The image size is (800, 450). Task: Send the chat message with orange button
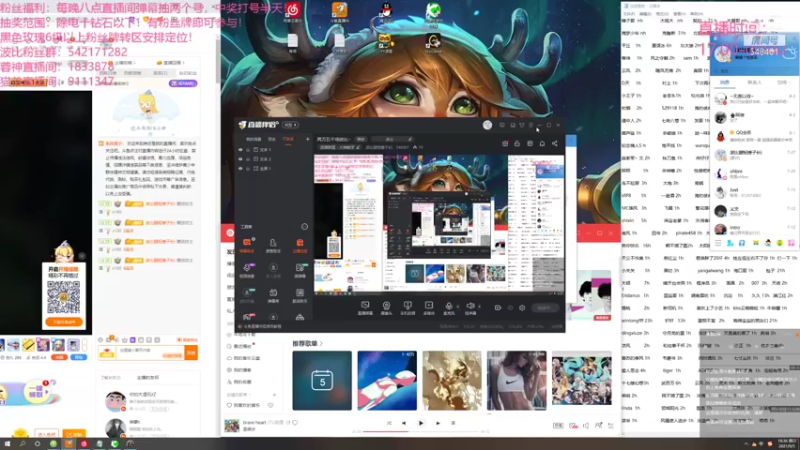(191, 353)
